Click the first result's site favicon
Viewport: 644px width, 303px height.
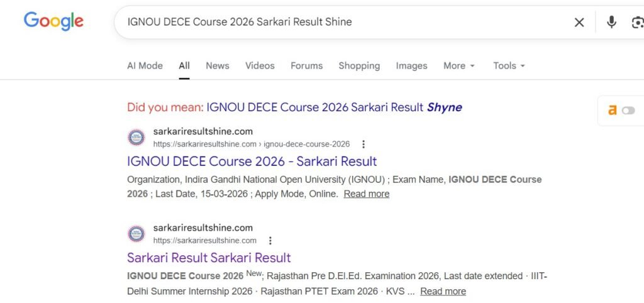(136, 138)
